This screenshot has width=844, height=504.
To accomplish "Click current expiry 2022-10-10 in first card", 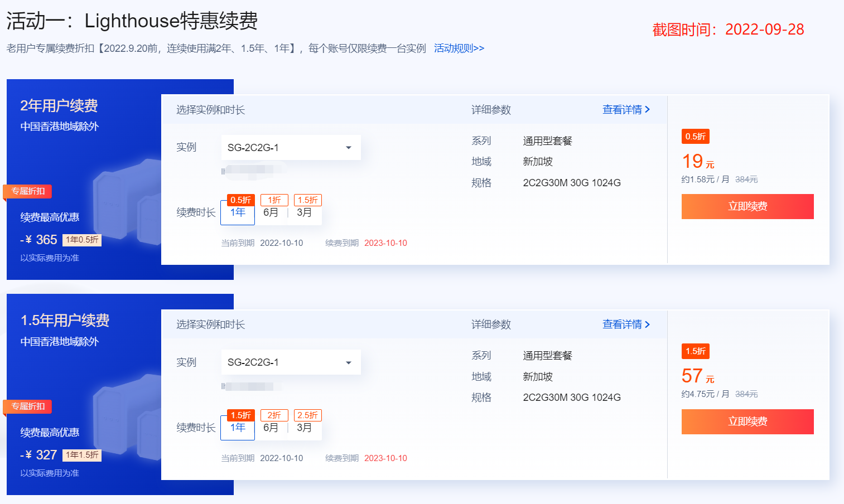I will click(x=282, y=243).
